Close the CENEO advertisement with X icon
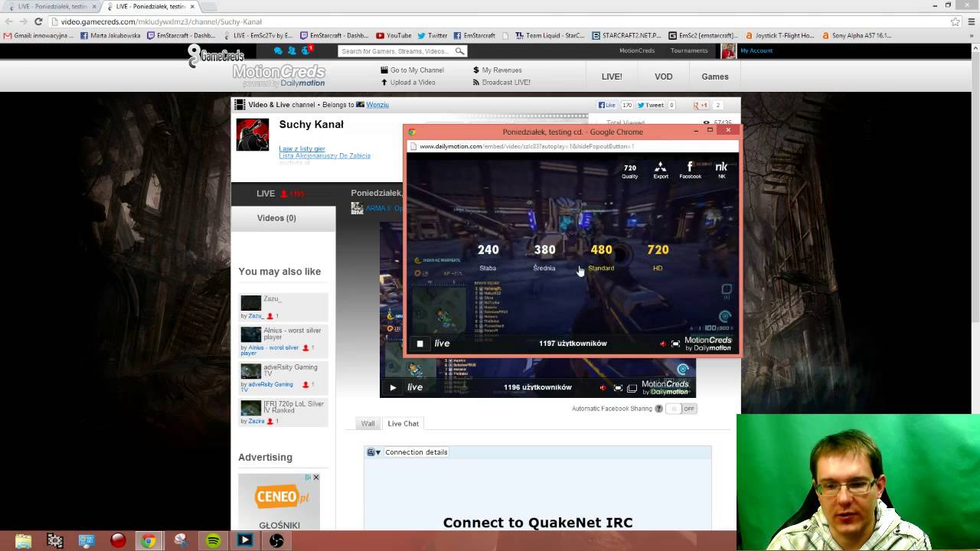The image size is (980, 551). coord(315,478)
